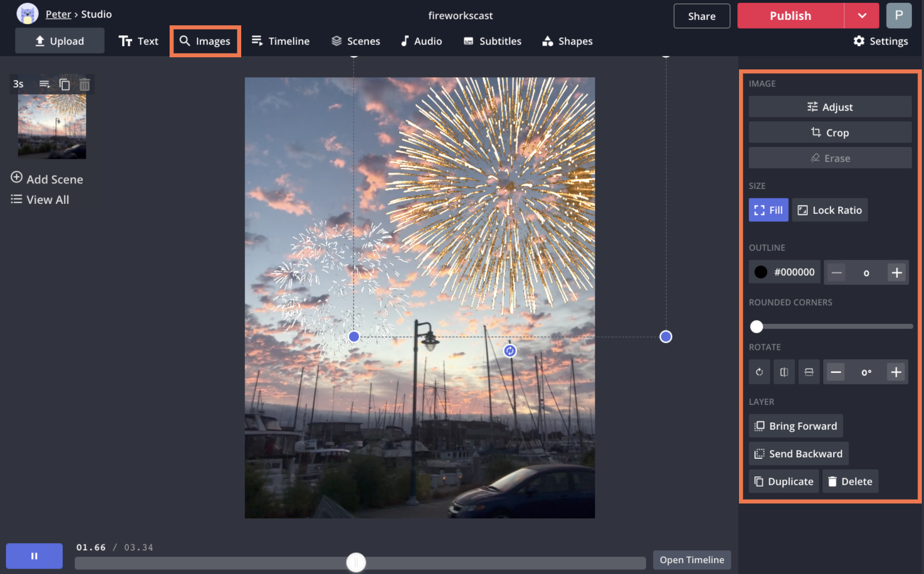This screenshot has width=924, height=574.
Task: Send the image backward a layer
Action: [798, 453]
